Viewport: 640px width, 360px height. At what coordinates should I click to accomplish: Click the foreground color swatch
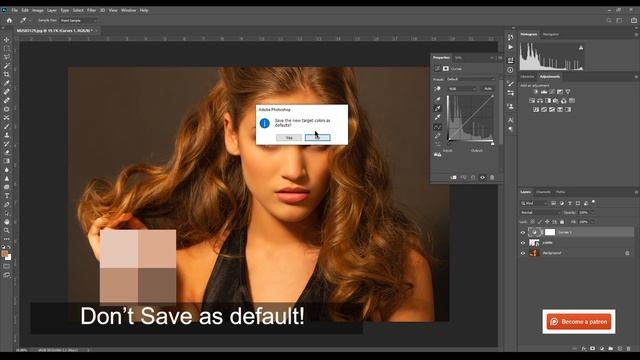click(x=5, y=254)
